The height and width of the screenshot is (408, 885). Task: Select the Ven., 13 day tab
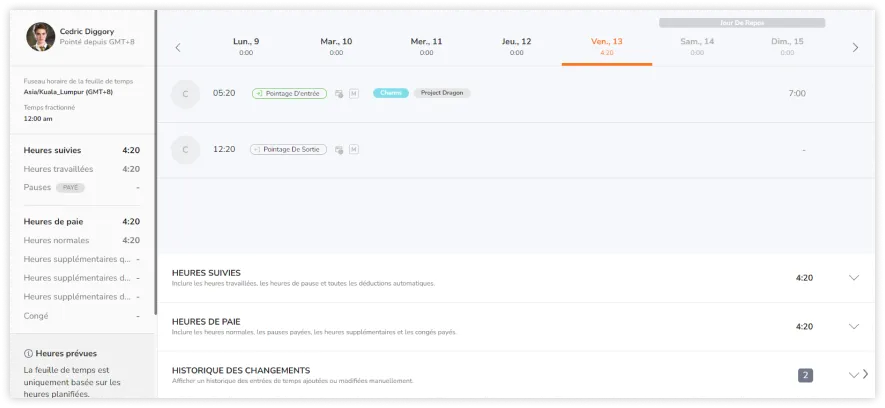pyautogui.click(x=607, y=46)
